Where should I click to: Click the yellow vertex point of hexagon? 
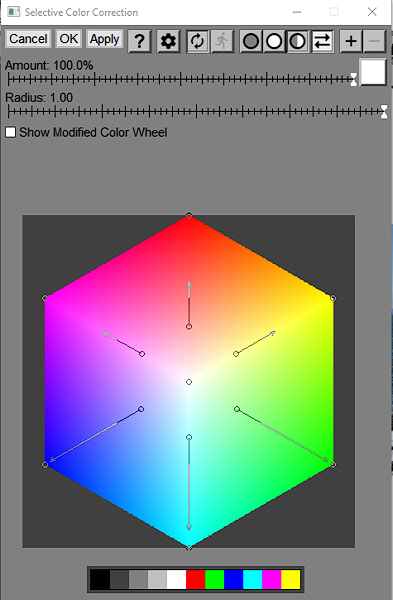[x=333, y=298]
